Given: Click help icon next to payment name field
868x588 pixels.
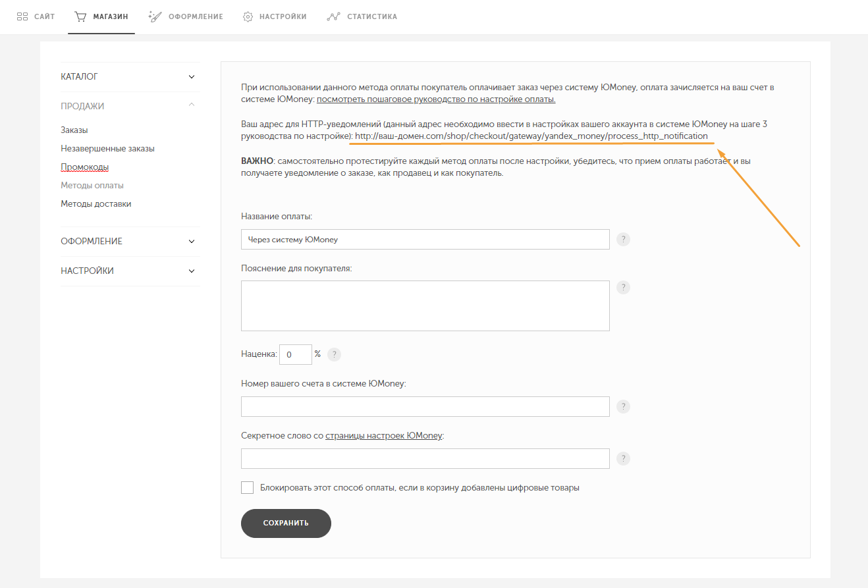Looking at the screenshot, I should click(x=623, y=240).
